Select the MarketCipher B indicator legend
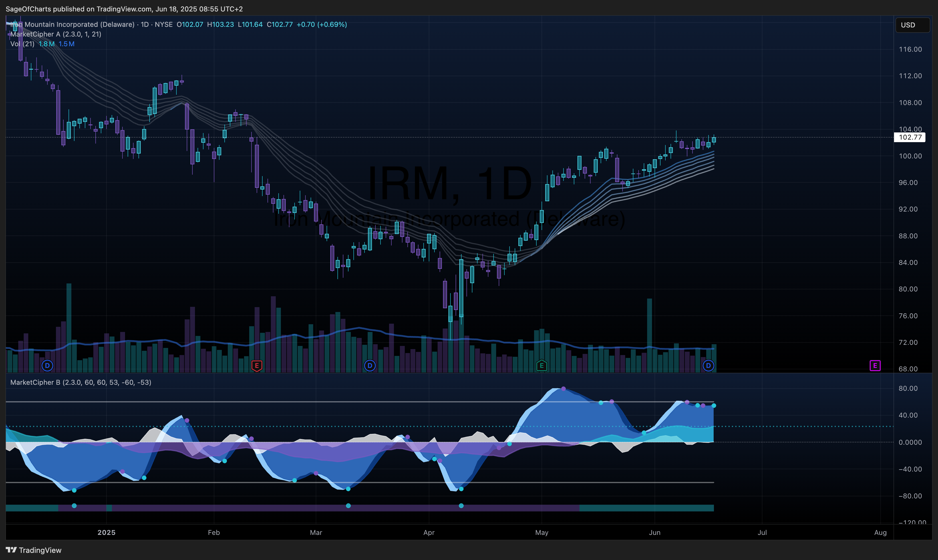Image resolution: width=938 pixels, height=560 pixels. point(81,382)
